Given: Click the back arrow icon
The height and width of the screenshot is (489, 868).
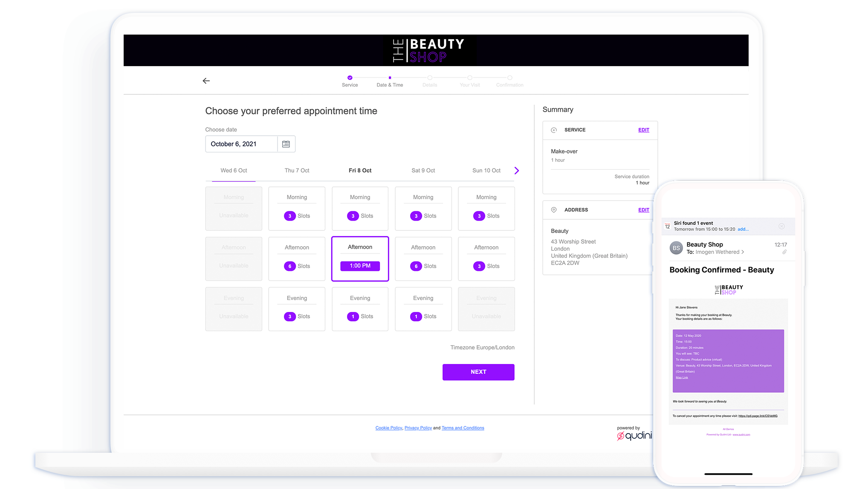Looking at the screenshot, I should pyautogui.click(x=206, y=81).
